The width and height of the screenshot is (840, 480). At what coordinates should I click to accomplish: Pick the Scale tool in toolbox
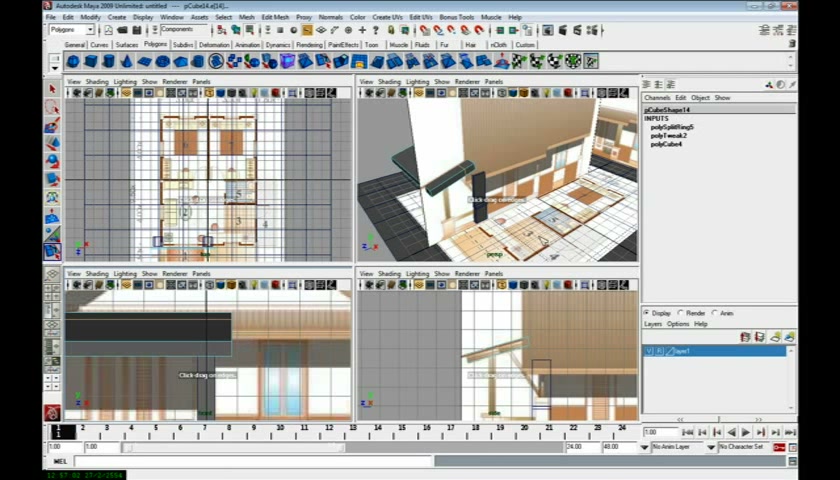(x=52, y=179)
